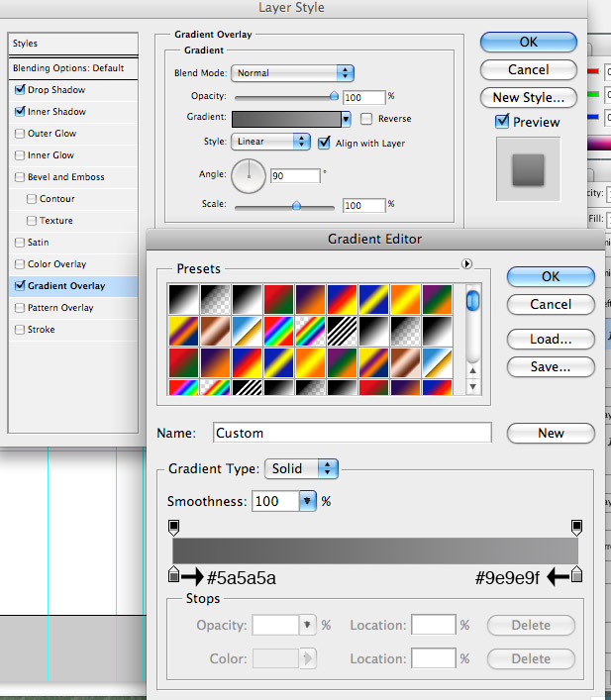Click the New Style... button
The height and width of the screenshot is (700, 611).
coord(529,97)
